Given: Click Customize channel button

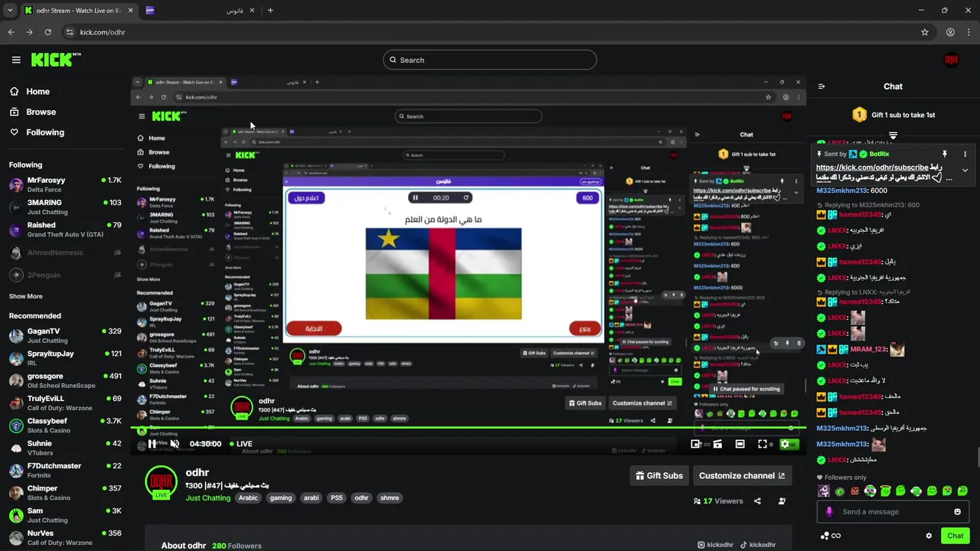Looking at the screenshot, I should click(742, 475).
